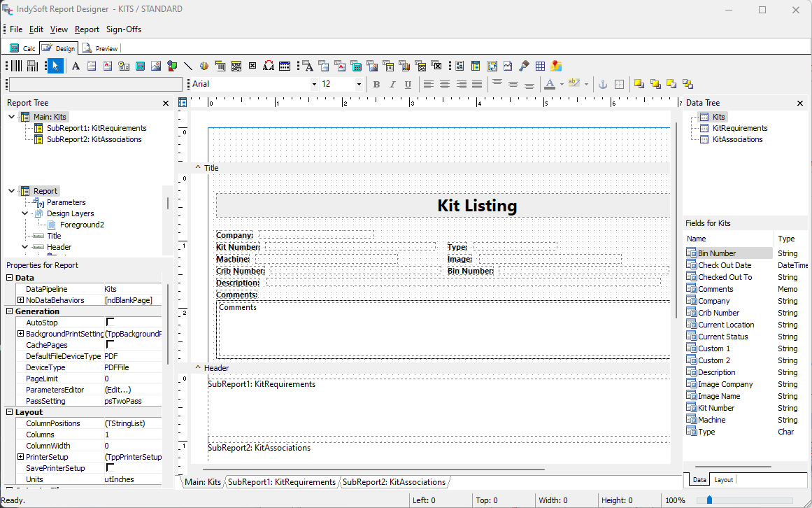Viewport: 812px width, 508px height.
Task: Open the SubReport1: KitRequirements bottom tab
Action: pos(282,482)
